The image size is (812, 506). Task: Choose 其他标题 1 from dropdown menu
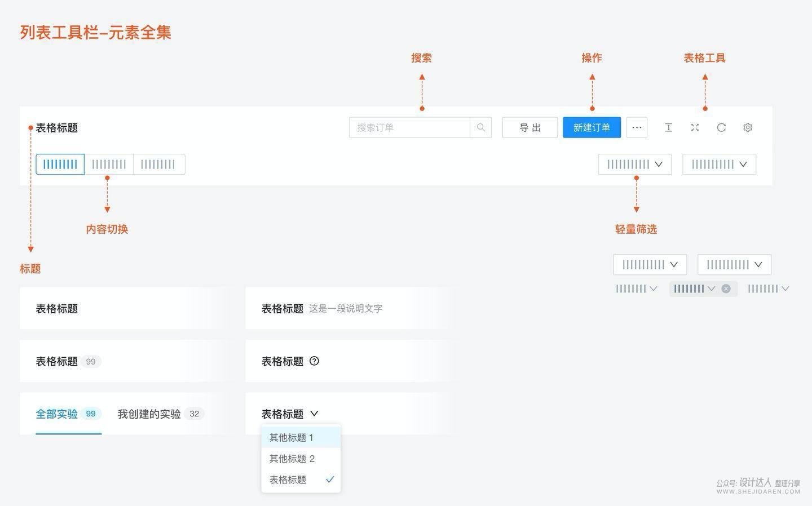tap(301, 437)
